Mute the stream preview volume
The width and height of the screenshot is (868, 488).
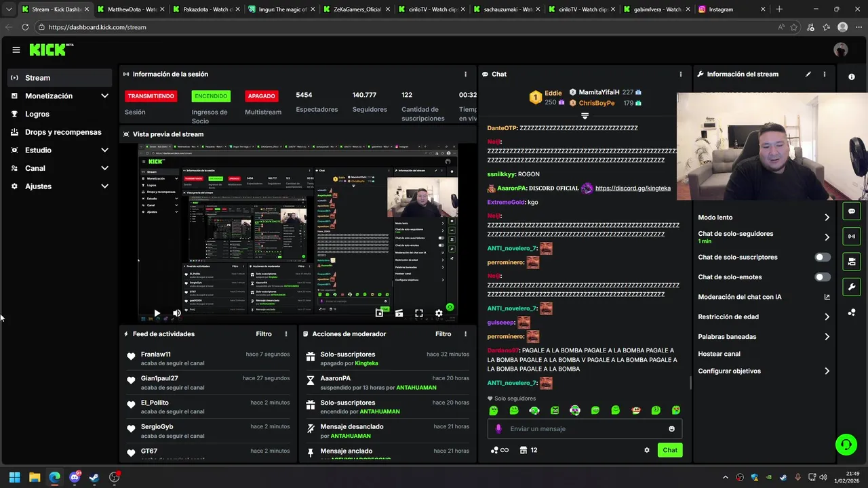[x=176, y=313]
